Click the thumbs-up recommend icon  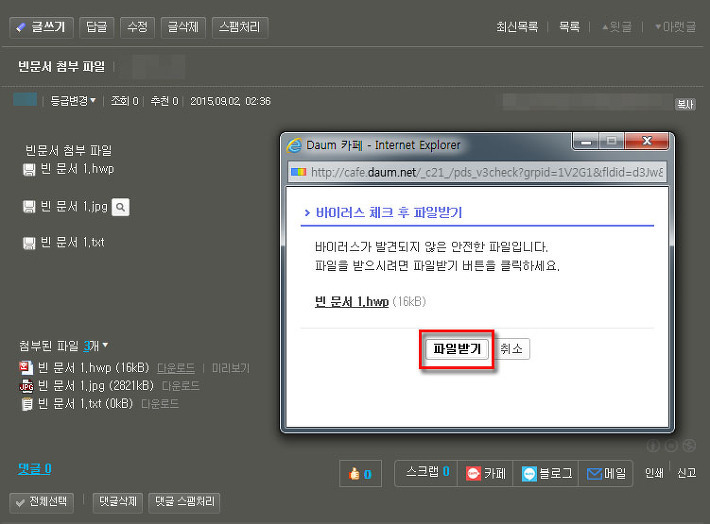354,474
